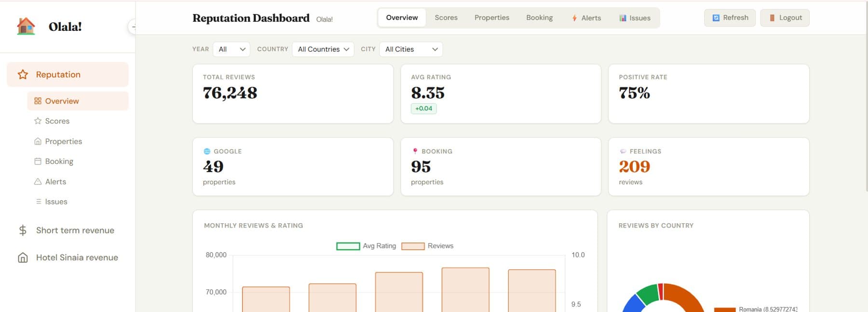
Task: Click the Olala house logo icon
Action: [x=26, y=26]
